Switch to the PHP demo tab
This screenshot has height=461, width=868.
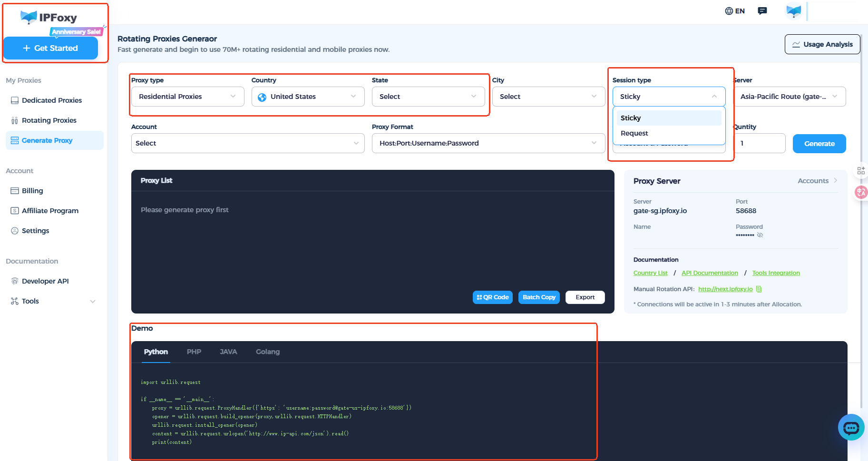tap(194, 352)
